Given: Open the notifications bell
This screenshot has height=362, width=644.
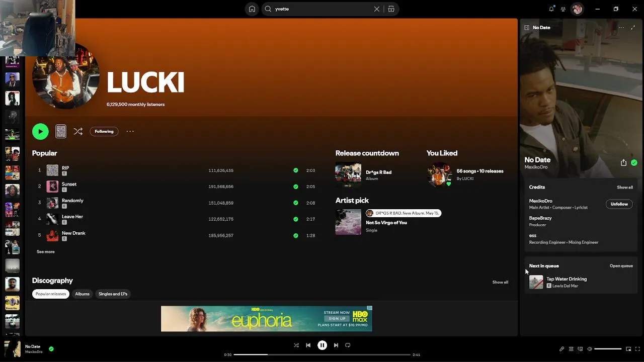Looking at the screenshot, I should coord(551,9).
